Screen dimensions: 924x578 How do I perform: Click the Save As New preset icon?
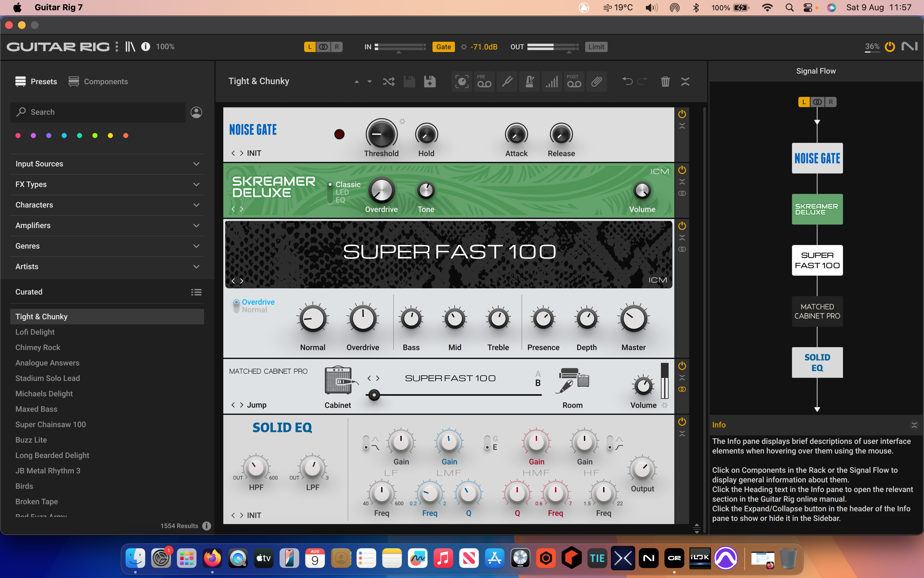430,82
